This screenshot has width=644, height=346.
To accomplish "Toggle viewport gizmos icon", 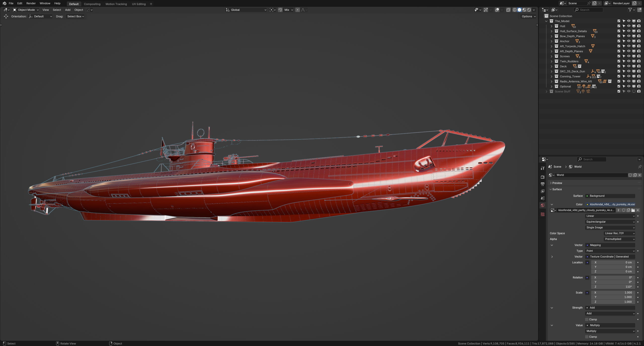I will click(486, 10).
